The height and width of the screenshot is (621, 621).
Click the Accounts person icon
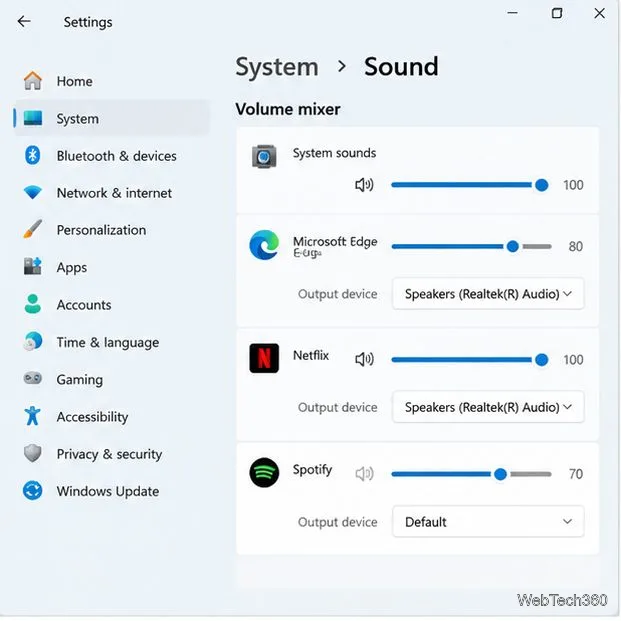[32, 304]
